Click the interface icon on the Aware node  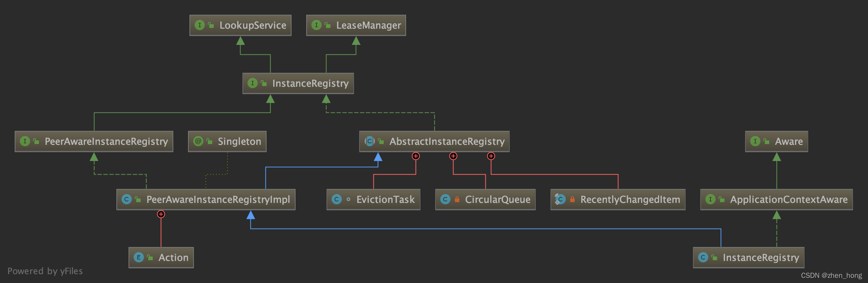[755, 141]
